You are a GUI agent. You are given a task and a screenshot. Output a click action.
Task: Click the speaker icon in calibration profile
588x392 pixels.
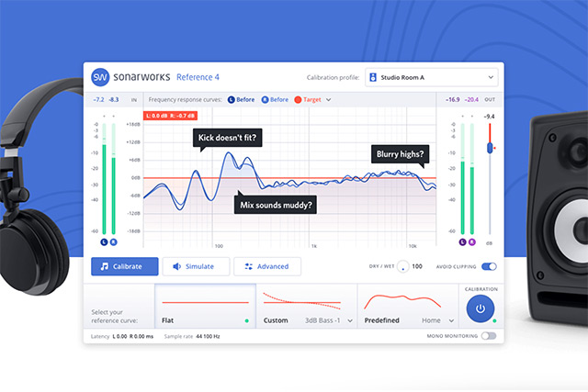377,77
